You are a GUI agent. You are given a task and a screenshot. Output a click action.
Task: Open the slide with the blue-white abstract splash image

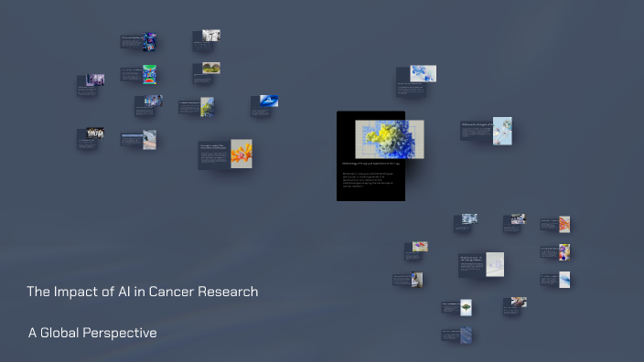pos(416,80)
